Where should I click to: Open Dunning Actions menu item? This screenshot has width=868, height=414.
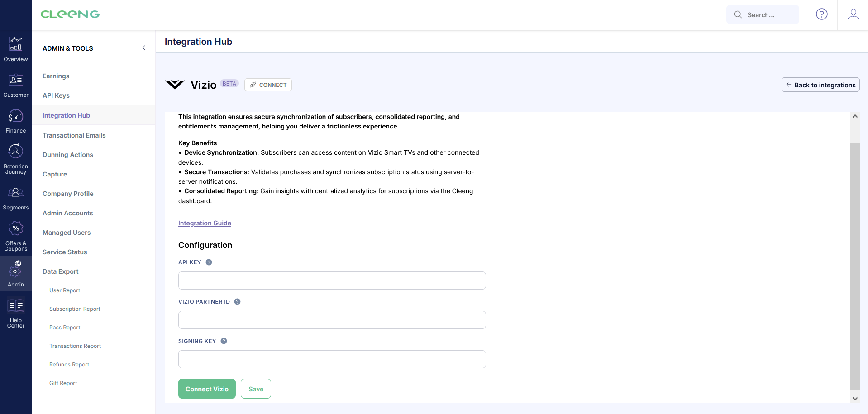68,155
